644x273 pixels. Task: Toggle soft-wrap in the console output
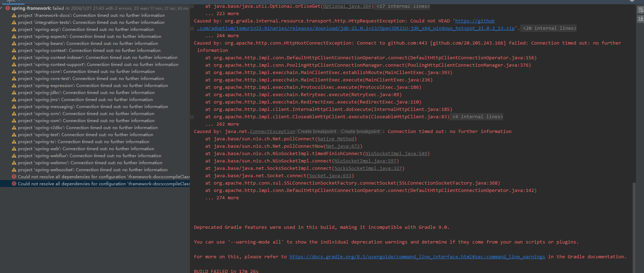point(640,10)
